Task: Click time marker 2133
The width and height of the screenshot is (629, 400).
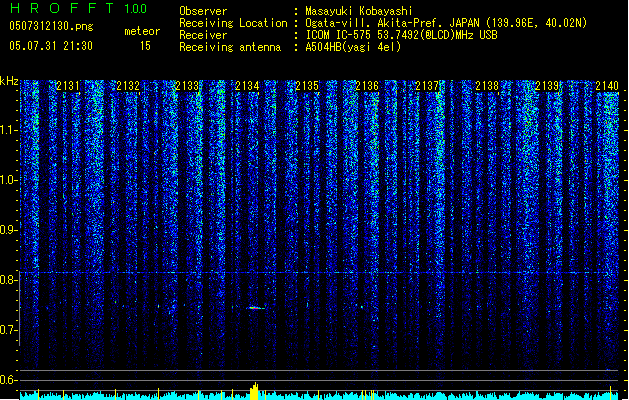Action: (x=187, y=86)
